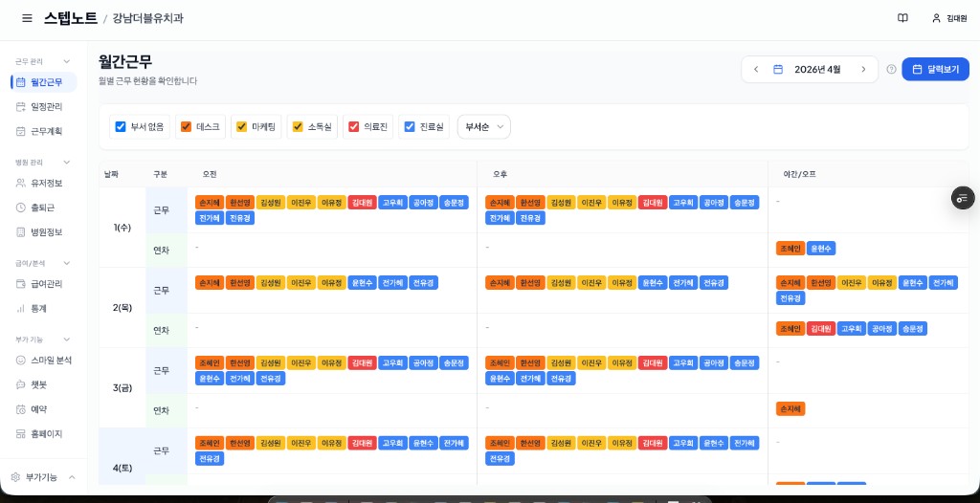Click the calendar icon beside 2026년 4월

(x=778, y=70)
